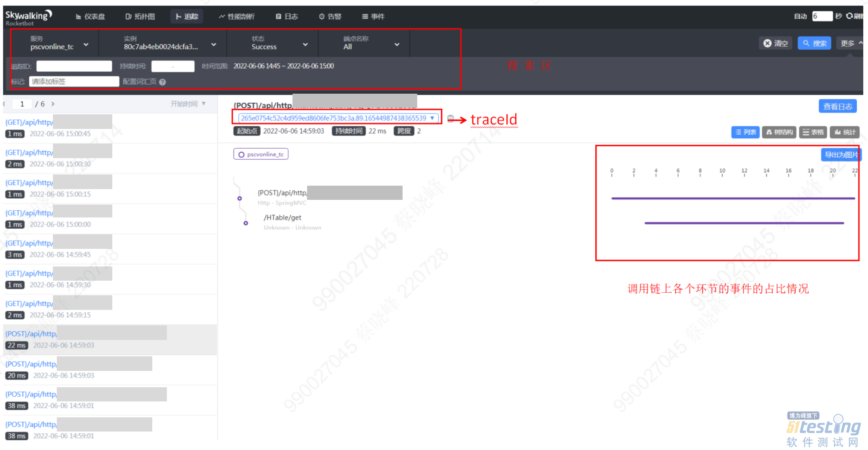Click the 配置词汇页 help question icon
Viewport: 868px width, 450px height.
point(162,82)
